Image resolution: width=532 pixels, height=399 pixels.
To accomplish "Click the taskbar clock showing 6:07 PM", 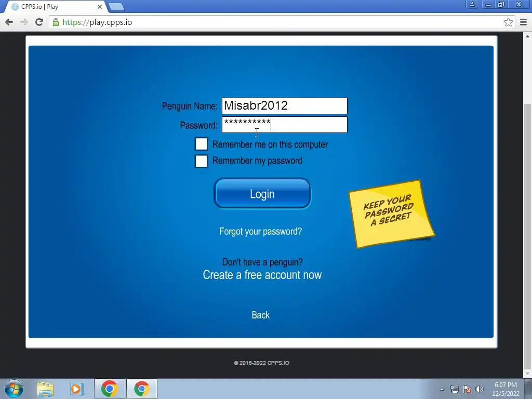I will (x=506, y=389).
